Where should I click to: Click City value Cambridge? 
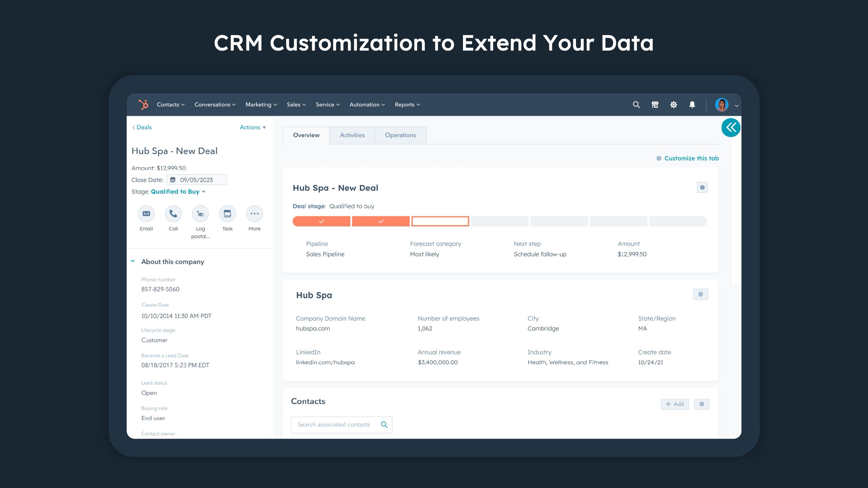543,328
